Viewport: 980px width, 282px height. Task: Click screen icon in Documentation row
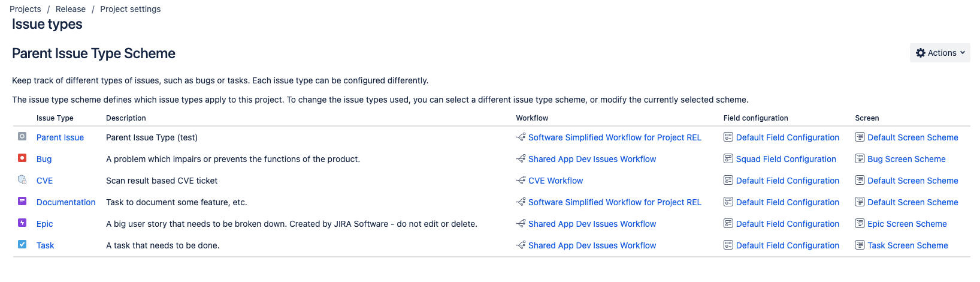860,202
